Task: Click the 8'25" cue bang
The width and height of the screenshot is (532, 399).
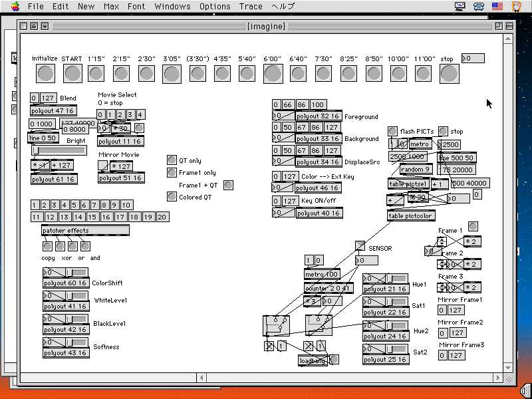Action: click(x=348, y=73)
